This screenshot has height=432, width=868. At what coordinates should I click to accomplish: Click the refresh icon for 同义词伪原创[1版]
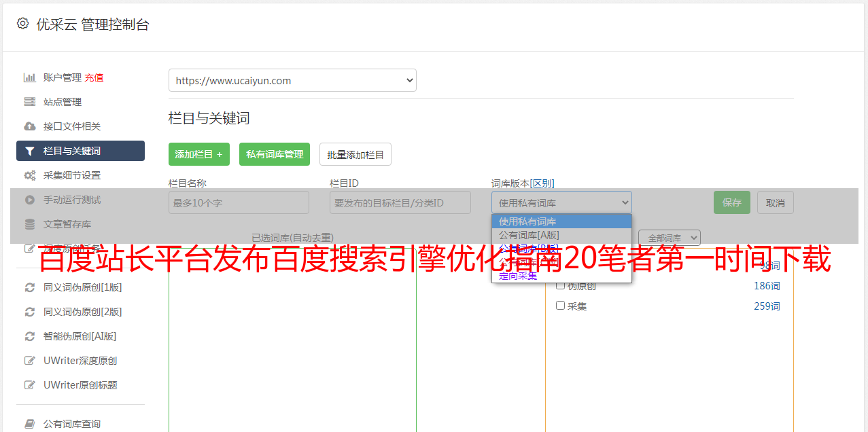coord(30,287)
